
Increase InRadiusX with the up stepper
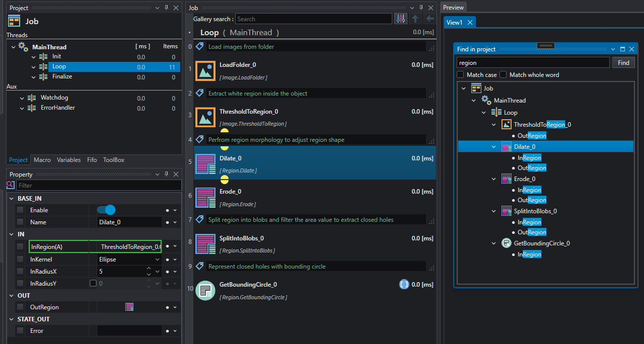click(149, 269)
